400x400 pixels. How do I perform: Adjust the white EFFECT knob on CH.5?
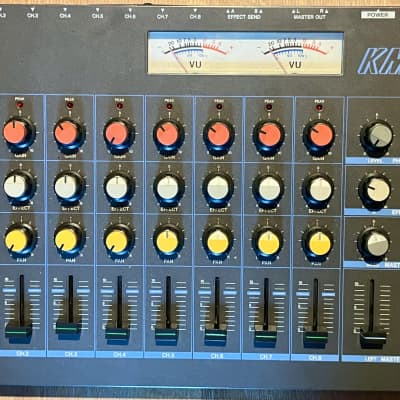(x=168, y=188)
